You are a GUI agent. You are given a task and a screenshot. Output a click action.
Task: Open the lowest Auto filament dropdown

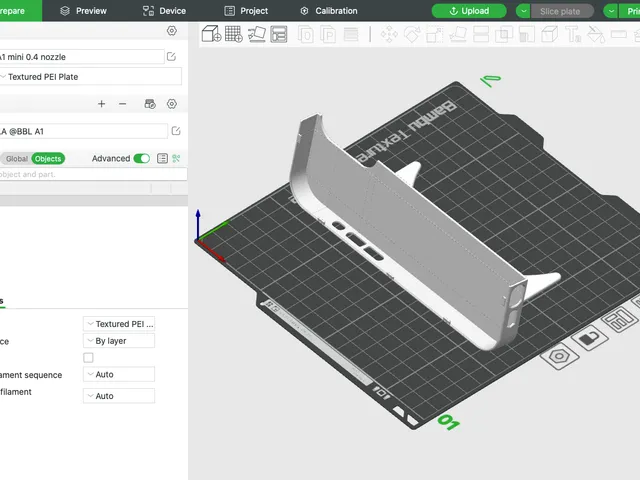(x=119, y=396)
